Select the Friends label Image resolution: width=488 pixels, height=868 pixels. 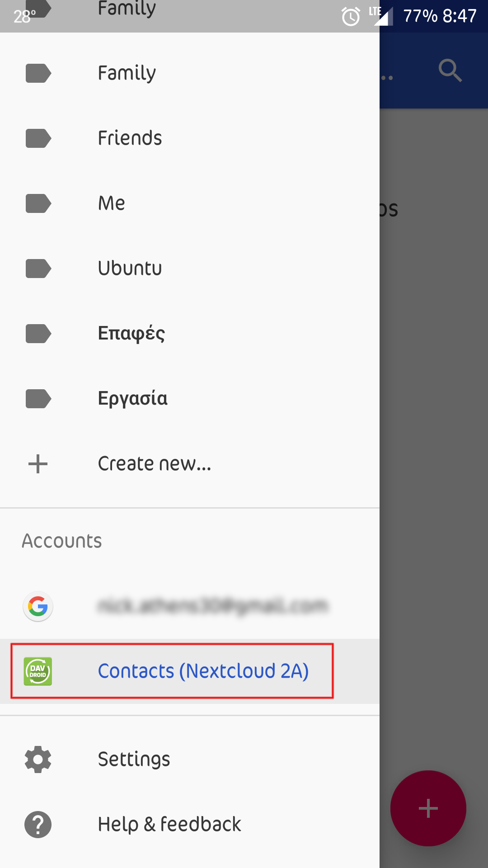click(130, 138)
